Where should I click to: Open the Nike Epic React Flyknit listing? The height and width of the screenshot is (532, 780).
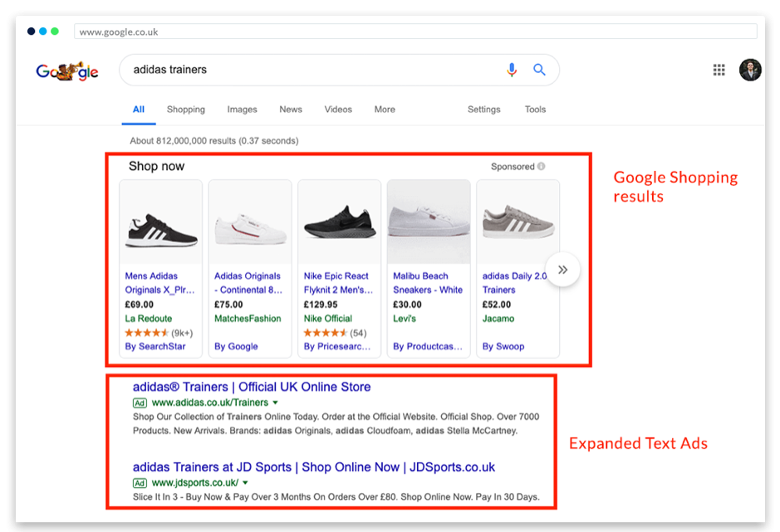click(336, 283)
